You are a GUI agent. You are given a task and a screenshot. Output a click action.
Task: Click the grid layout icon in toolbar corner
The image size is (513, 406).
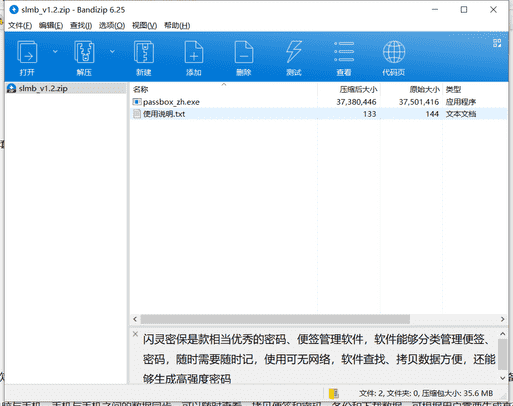point(497,43)
